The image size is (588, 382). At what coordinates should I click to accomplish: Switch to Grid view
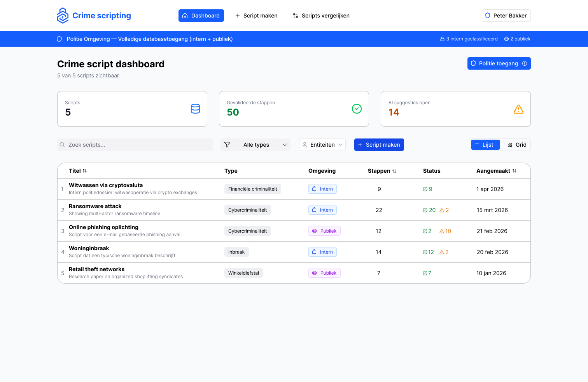[516, 145]
